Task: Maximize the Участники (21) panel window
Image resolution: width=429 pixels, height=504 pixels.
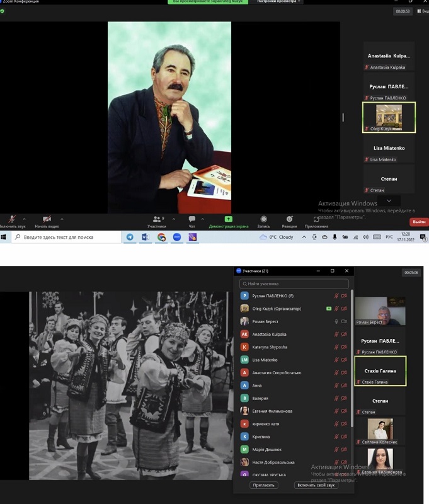Action: tap(332, 271)
